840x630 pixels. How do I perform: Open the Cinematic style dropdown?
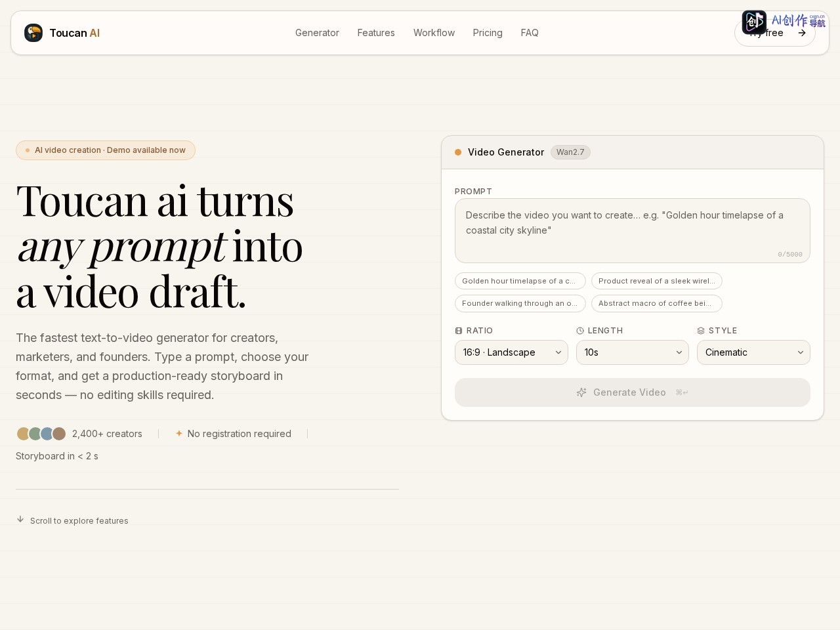coord(753,352)
